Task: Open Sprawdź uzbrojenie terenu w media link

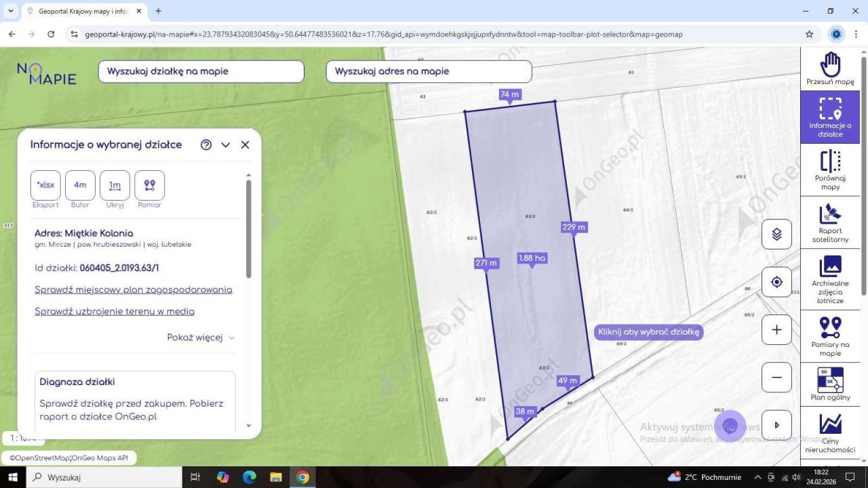Action: click(114, 312)
